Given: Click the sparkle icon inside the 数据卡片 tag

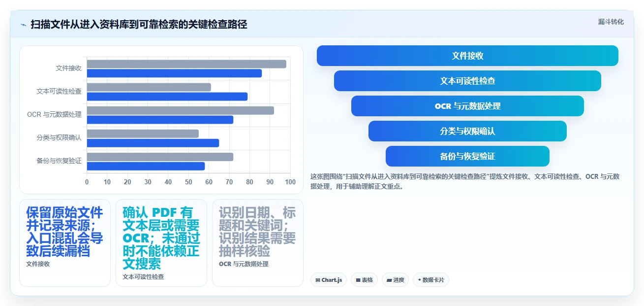Looking at the screenshot, I should point(419,280).
